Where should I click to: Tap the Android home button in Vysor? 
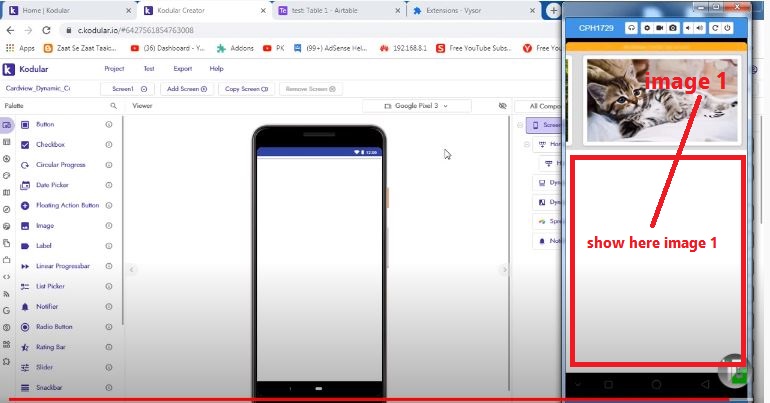click(656, 384)
